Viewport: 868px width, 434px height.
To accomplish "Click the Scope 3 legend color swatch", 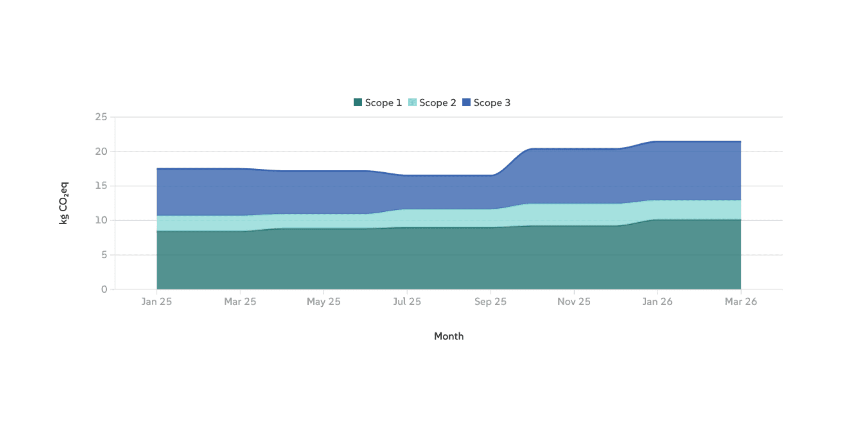I will (x=466, y=102).
